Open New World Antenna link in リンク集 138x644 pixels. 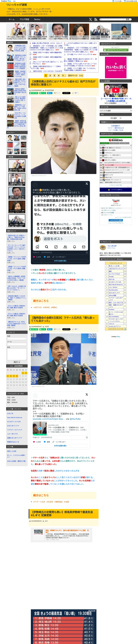15,418
